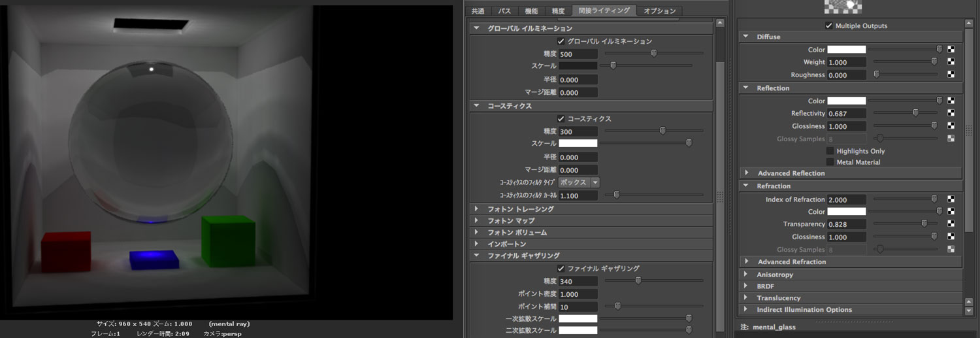Switch to the オプション tab

pyautogui.click(x=660, y=11)
